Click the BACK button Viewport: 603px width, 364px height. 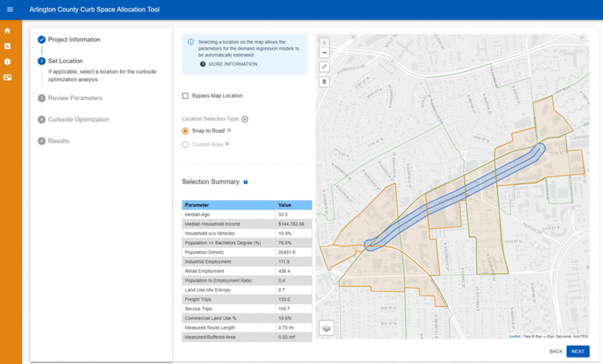coord(556,351)
